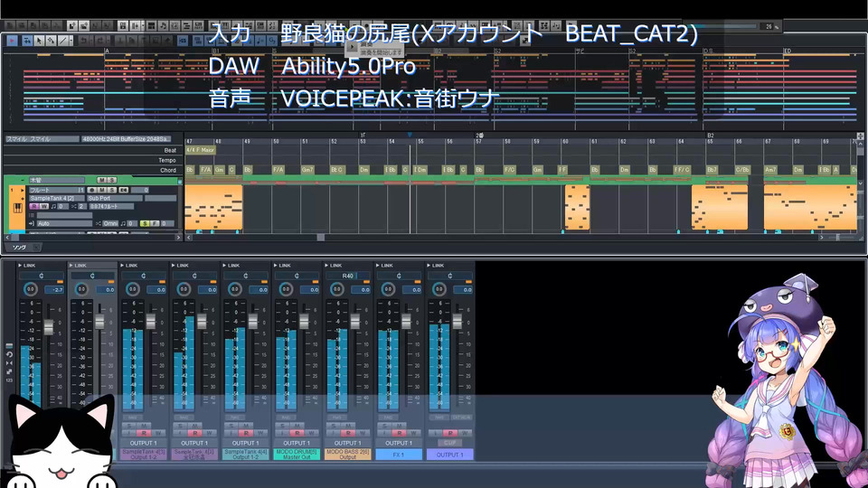Click the Am7 chord marker
This screenshot has height=488, width=868.
pos(770,170)
